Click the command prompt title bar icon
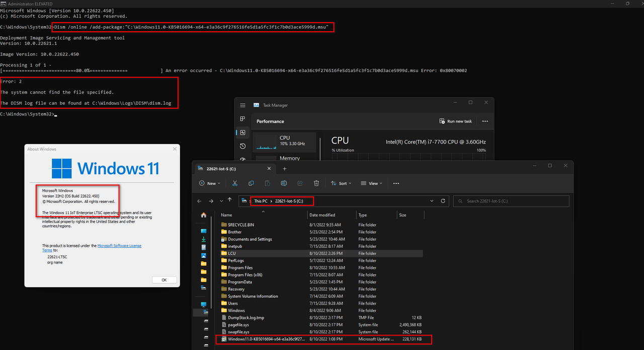The width and height of the screenshot is (644, 350). pos(3,3)
